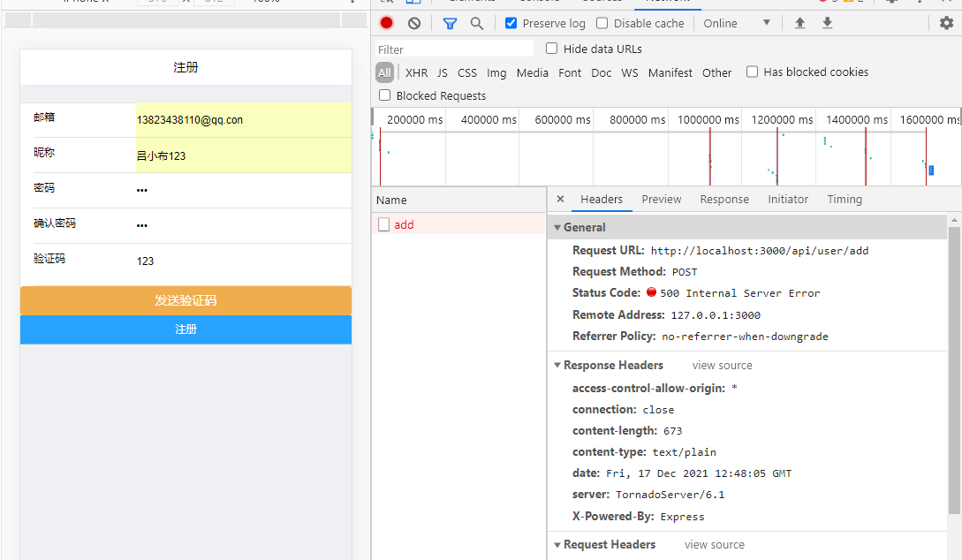Filter requests by Doc
Viewport: 962px width, 560px height.
[x=602, y=73]
